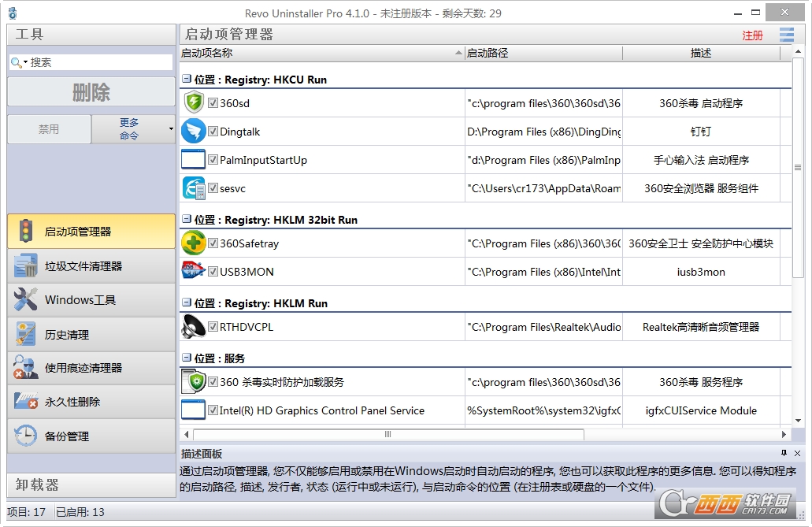Click the 工具 section header
812x527 pixels.
click(x=91, y=34)
